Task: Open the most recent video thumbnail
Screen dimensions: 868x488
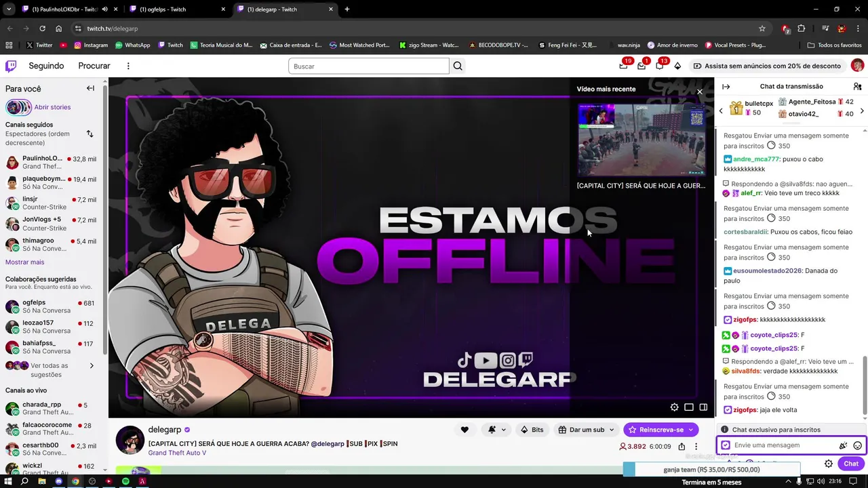Action: point(642,140)
